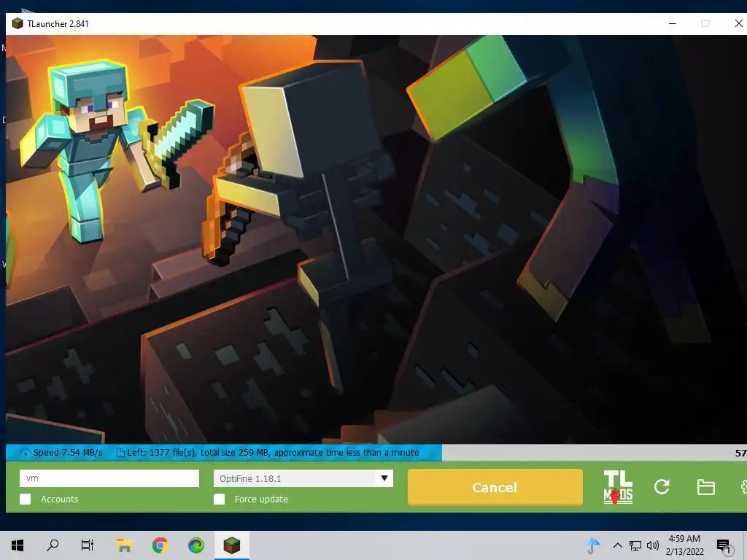Open the network tray icon
The height and width of the screenshot is (560, 747).
tap(635, 545)
